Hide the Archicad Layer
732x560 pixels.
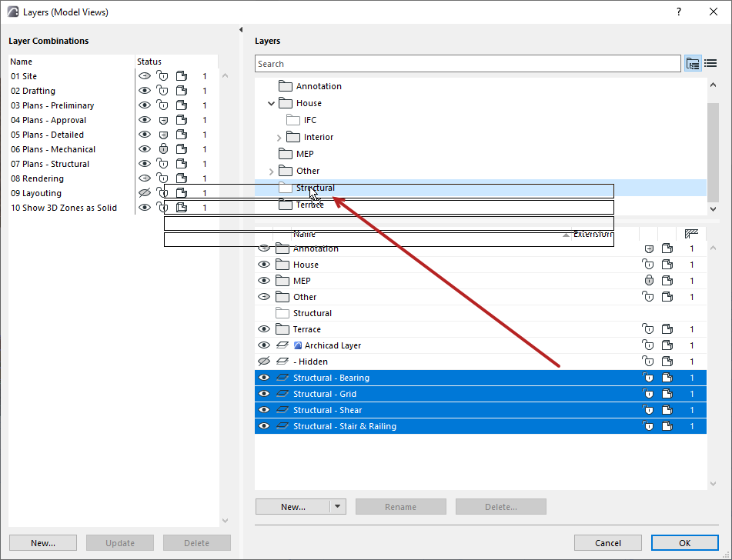264,345
